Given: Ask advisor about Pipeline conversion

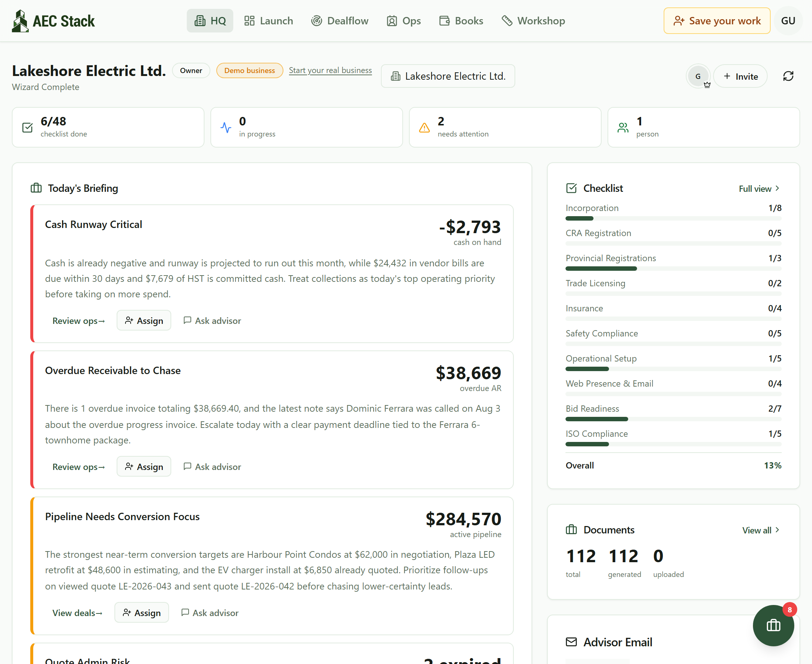Looking at the screenshot, I should pos(210,613).
